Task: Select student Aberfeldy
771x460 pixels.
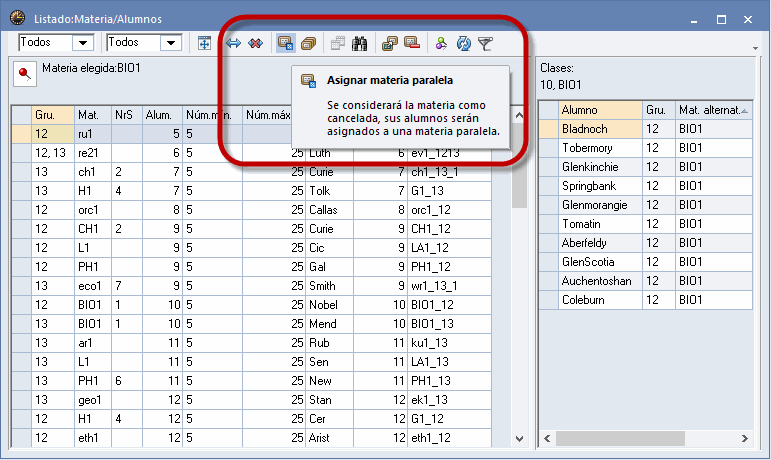Action: [x=600, y=243]
